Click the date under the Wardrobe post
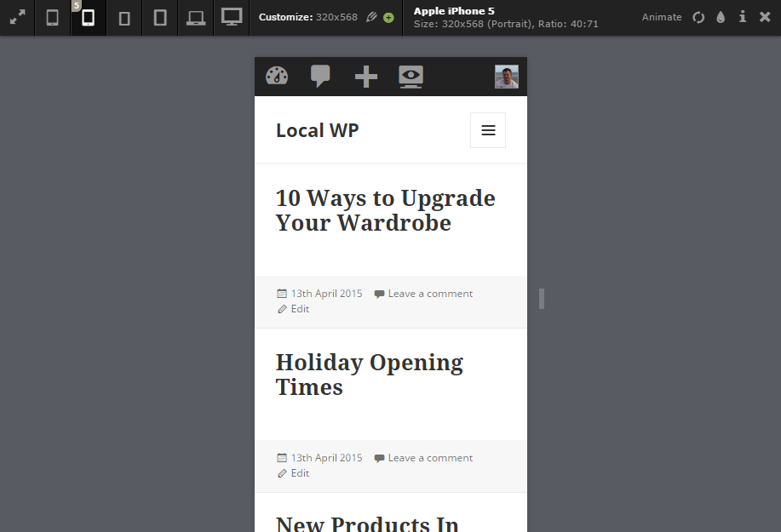Screen dimensions: 781x532 click(x=327, y=294)
